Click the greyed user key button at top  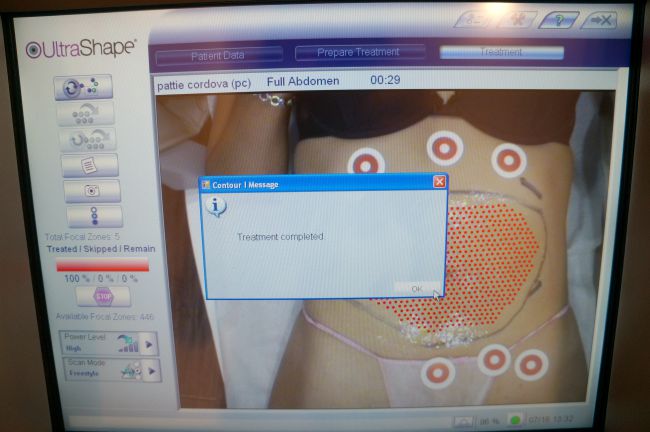[474, 19]
